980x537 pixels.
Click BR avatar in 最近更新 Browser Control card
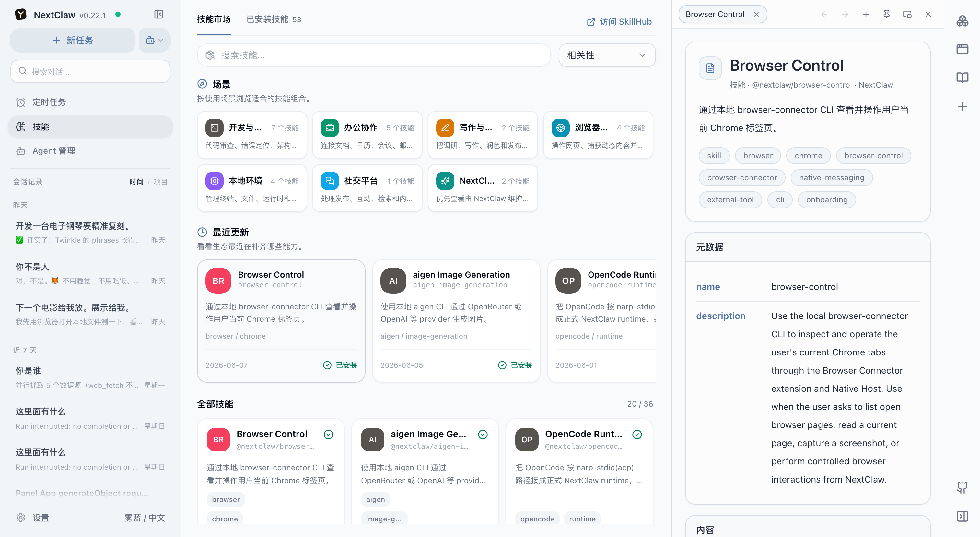218,281
